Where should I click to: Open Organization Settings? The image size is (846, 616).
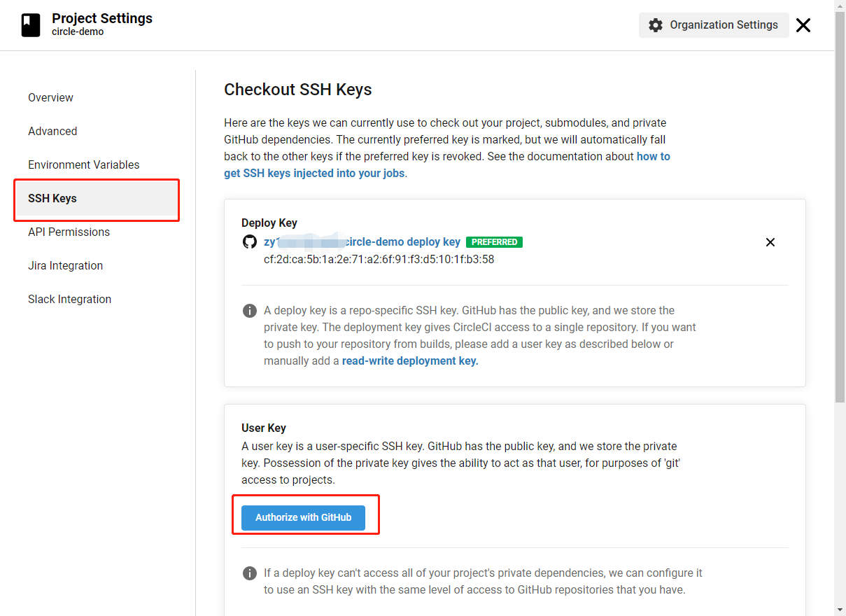(x=714, y=25)
